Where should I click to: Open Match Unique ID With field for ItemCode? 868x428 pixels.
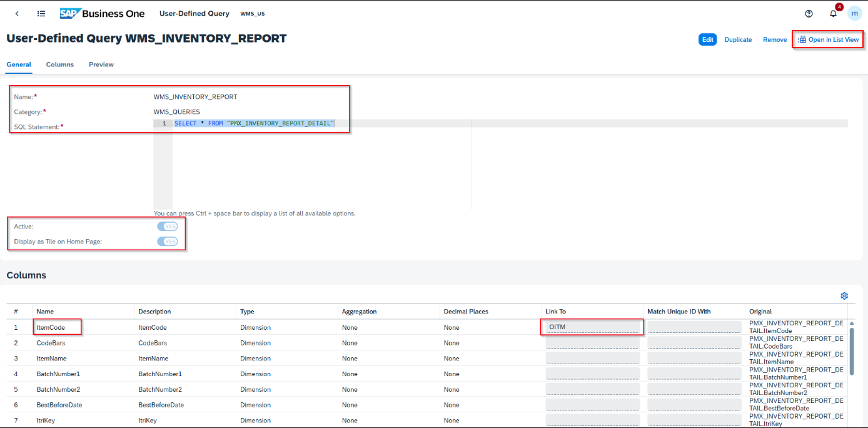pos(694,327)
